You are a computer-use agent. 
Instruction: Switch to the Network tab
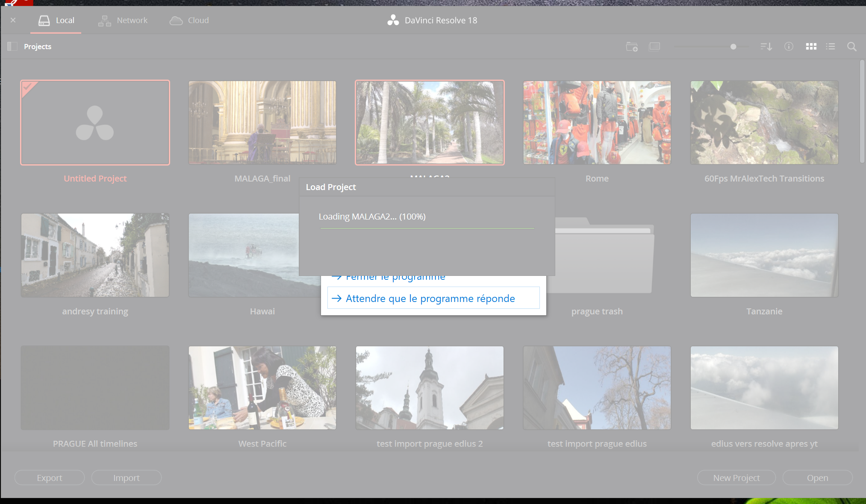tap(123, 20)
